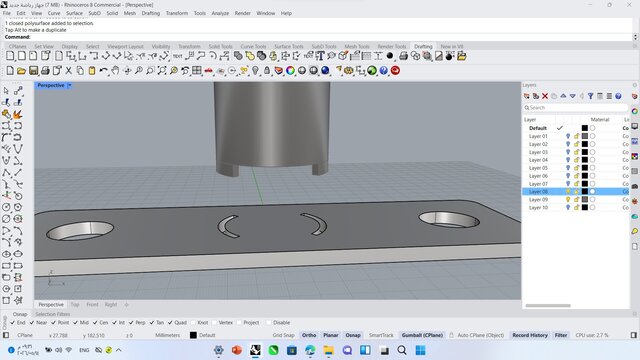Click the blue Help icon in Layers panel
This screenshot has height=360, width=640.
click(618, 96)
